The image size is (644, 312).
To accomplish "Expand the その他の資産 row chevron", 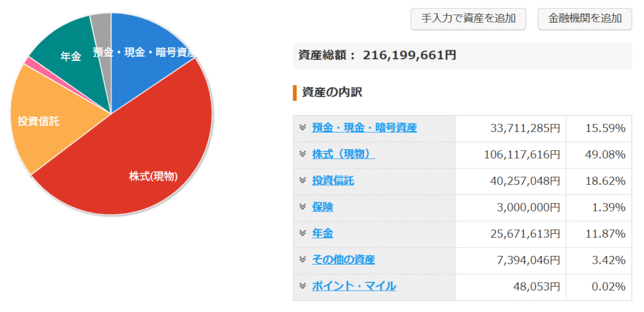I will [303, 259].
